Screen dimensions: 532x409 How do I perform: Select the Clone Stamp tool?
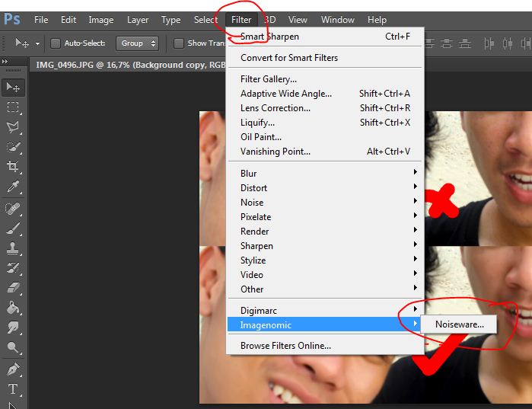(13, 248)
